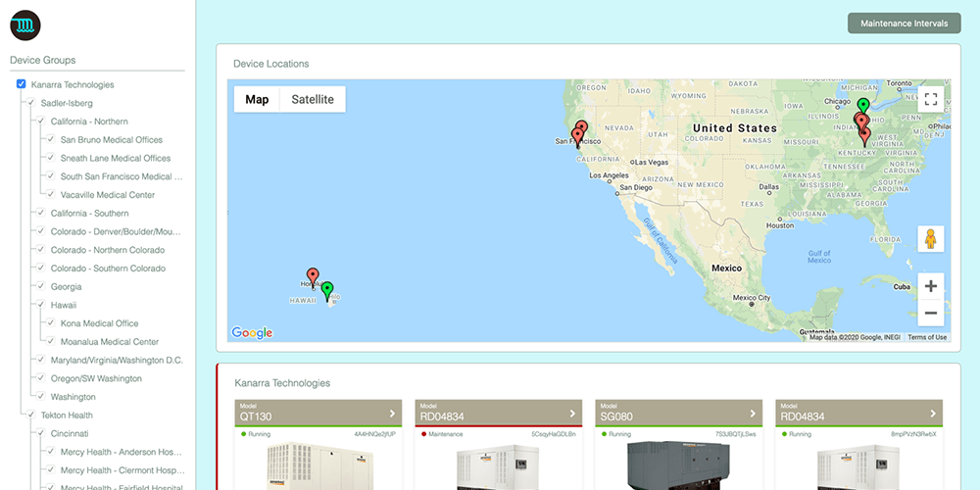
Task: Select Colorado - Northern Colorado group
Action: click(x=108, y=250)
